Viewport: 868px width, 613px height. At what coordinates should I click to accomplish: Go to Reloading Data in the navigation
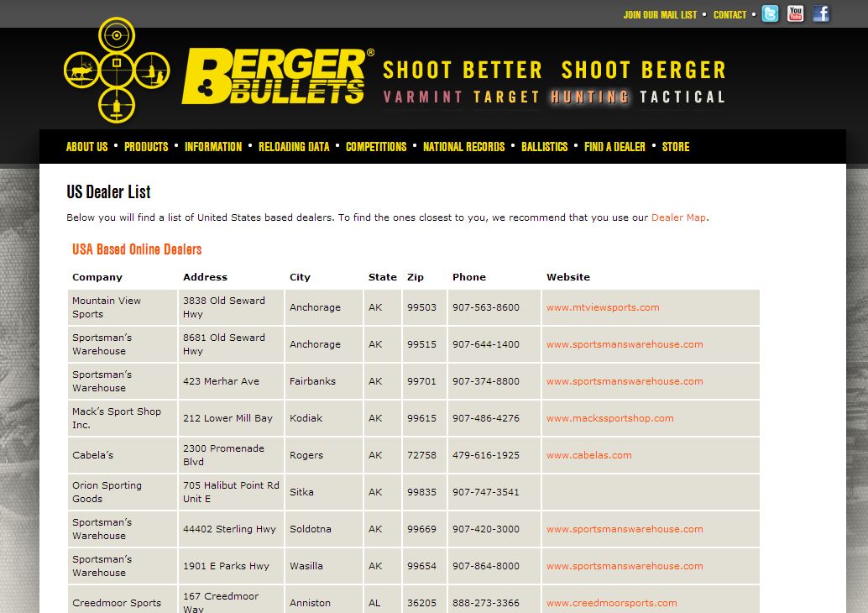294,147
